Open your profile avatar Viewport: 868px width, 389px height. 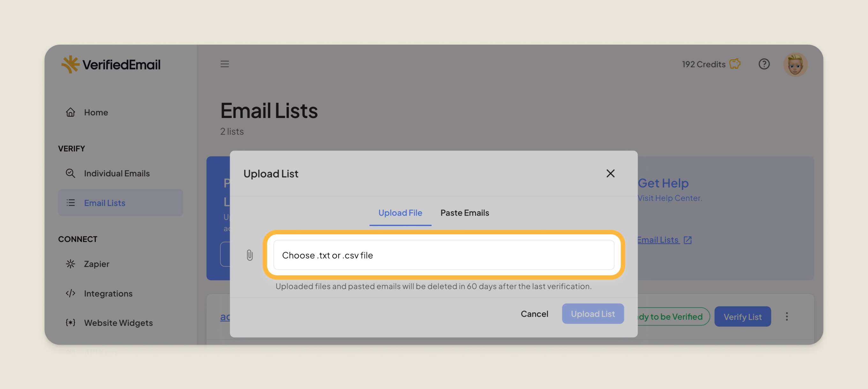[x=796, y=64]
